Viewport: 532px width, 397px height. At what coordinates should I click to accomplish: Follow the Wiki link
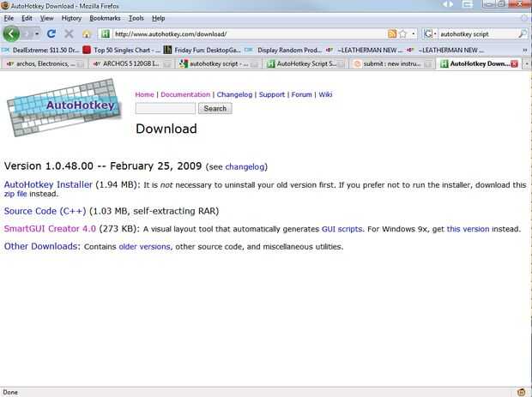click(325, 94)
